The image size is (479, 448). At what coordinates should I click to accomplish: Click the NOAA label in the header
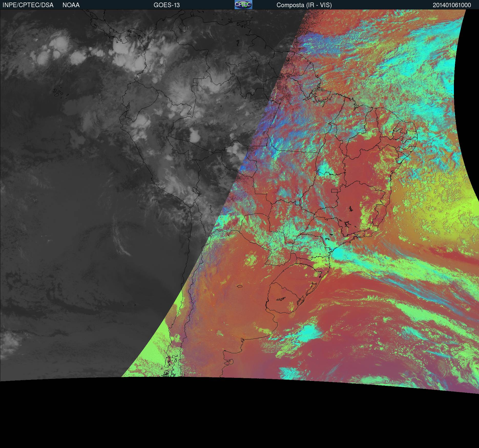tap(71, 5)
